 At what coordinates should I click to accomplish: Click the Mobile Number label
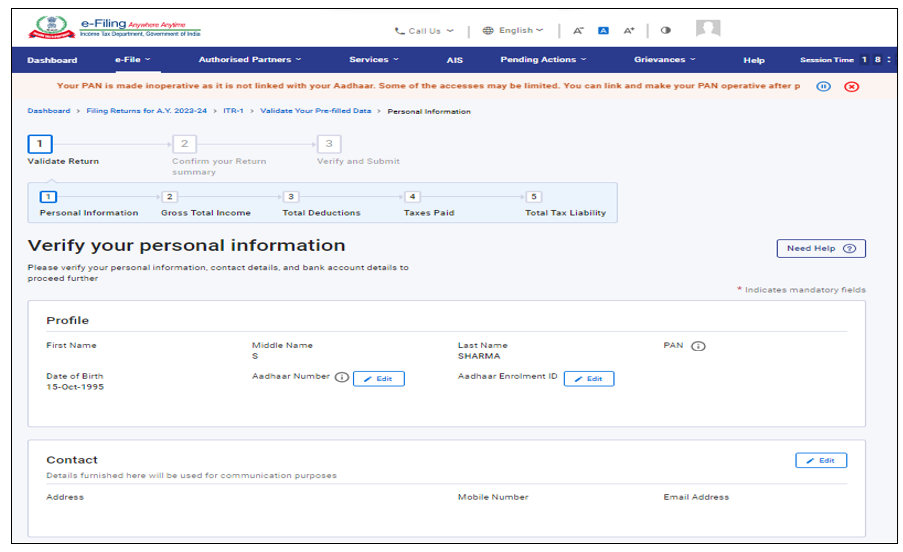point(493,497)
